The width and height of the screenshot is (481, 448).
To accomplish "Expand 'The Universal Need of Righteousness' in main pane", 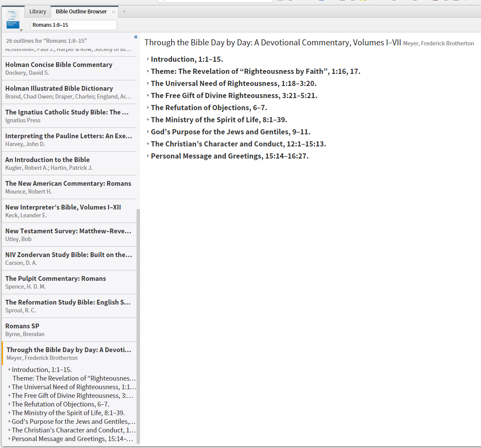I will [x=148, y=83].
